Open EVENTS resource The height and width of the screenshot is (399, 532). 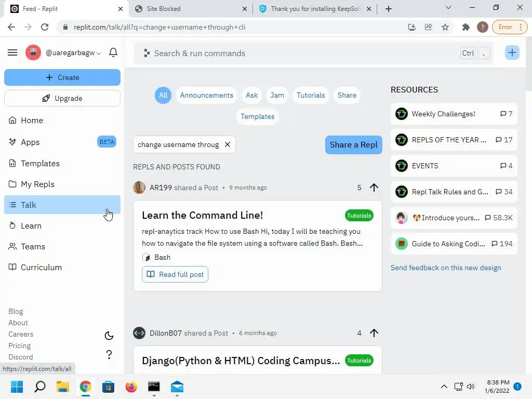point(454,166)
